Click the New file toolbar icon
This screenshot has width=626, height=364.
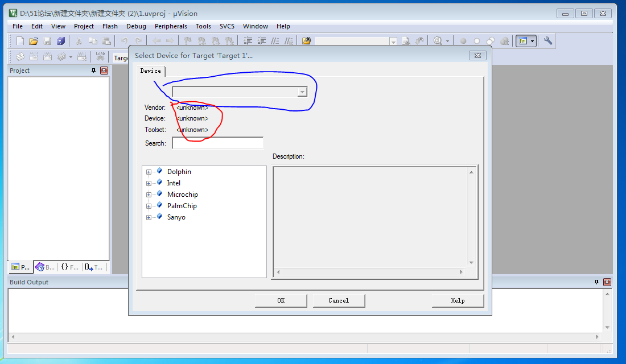(x=20, y=41)
